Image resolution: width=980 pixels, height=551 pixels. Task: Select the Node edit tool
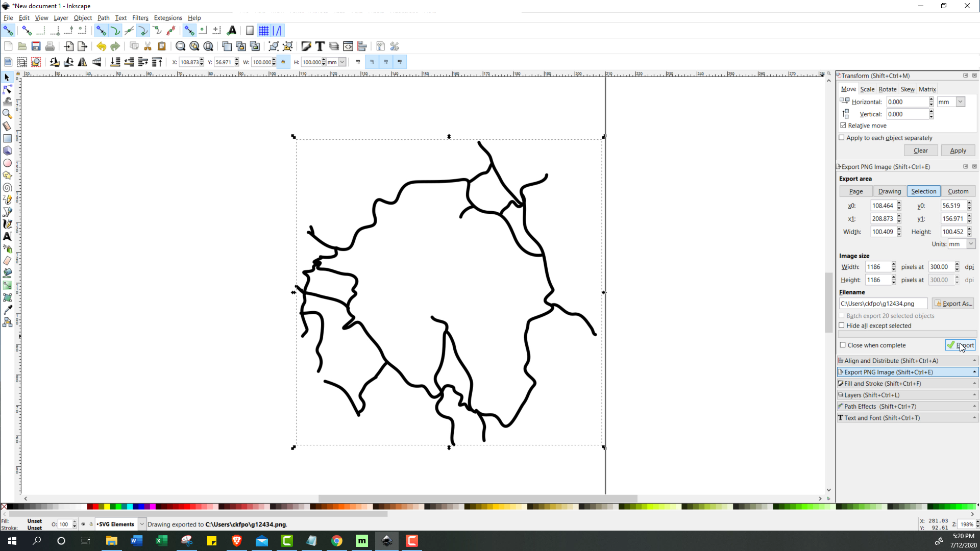(7, 90)
